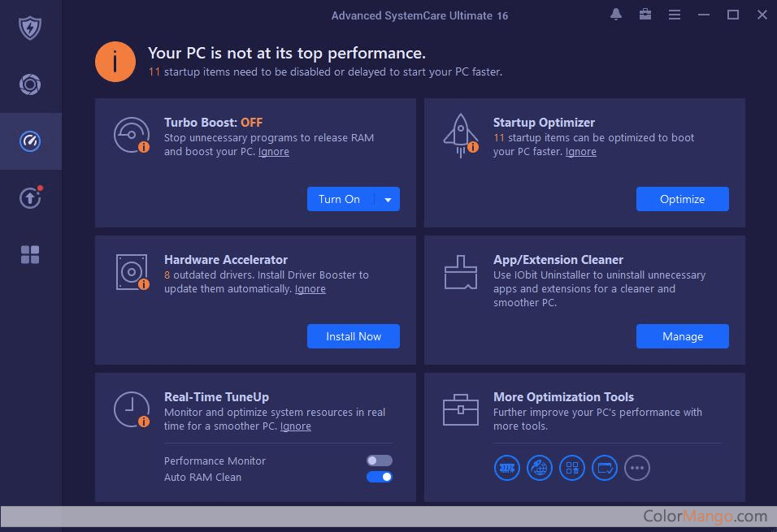The height and width of the screenshot is (532, 777).
Task: Click Install Now for Hardware Accelerator
Action: [354, 336]
